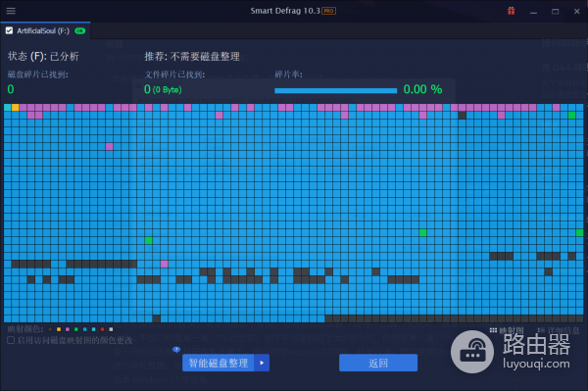This screenshot has height=391, width=588.
Task: Click the Smart Defrag 10.3 title text
Action: click(285, 11)
